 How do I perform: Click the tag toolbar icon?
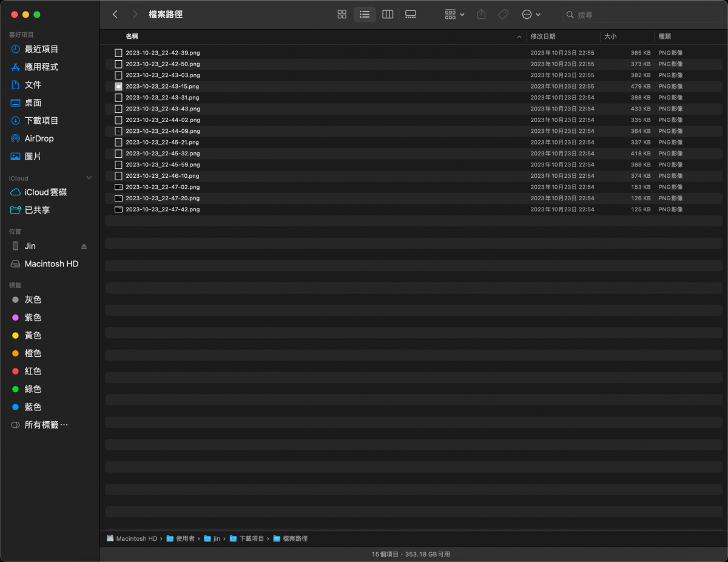(x=503, y=14)
